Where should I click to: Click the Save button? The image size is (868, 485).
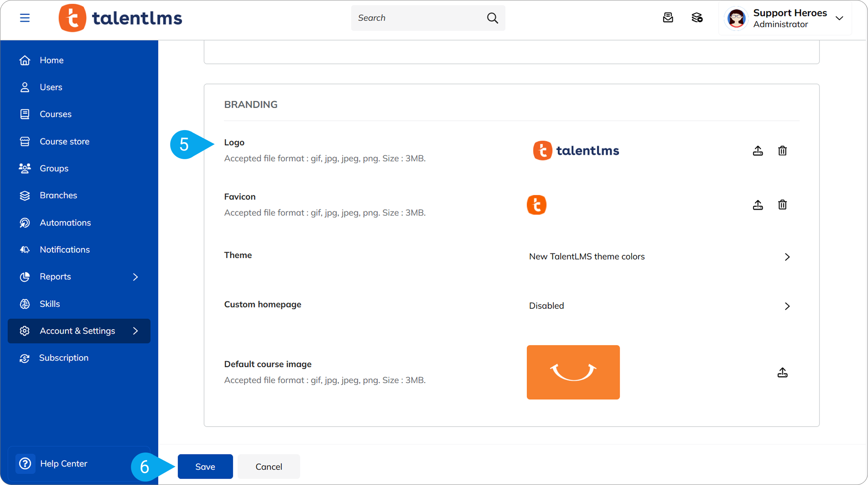pos(205,467)
